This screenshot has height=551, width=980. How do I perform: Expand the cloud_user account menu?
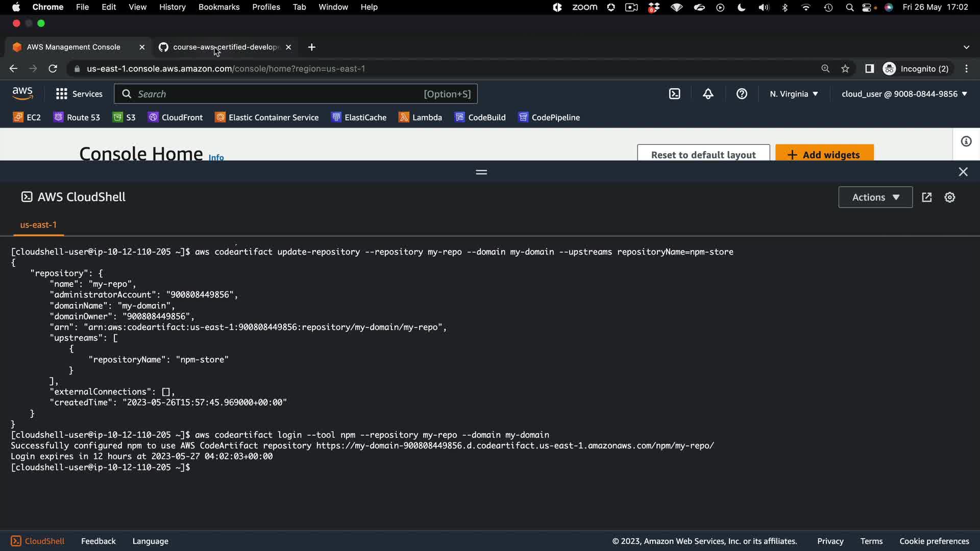(904, 94)
